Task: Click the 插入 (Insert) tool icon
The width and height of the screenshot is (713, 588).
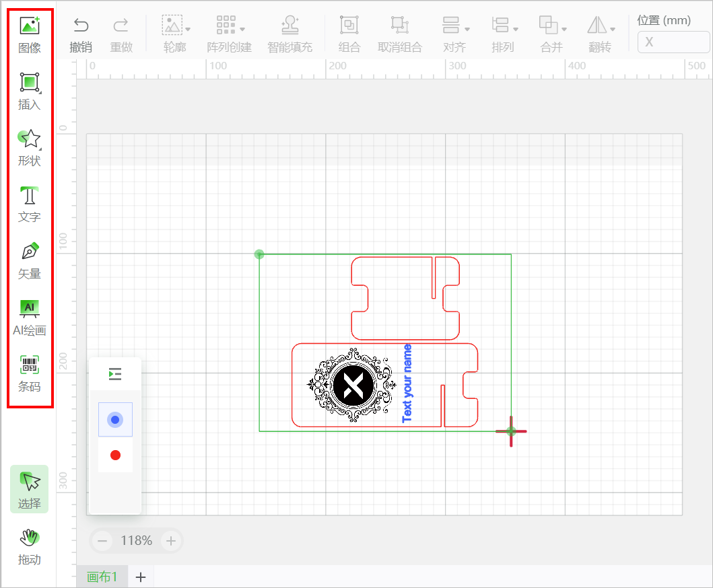Action: click(30, 91)
